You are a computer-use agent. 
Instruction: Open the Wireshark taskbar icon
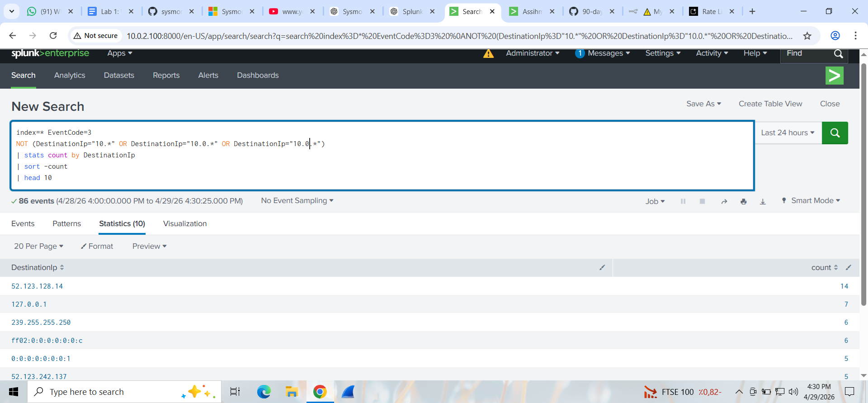click(x=348, y=392)
